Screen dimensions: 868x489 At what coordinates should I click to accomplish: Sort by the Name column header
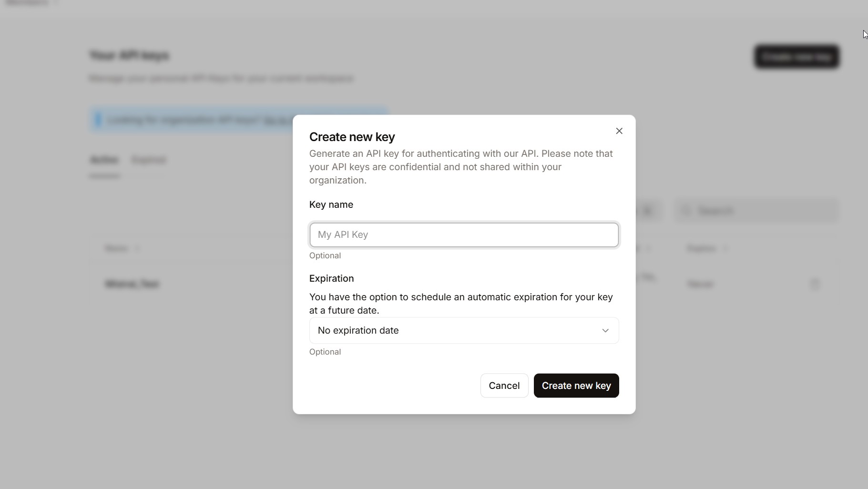[116, 248]
